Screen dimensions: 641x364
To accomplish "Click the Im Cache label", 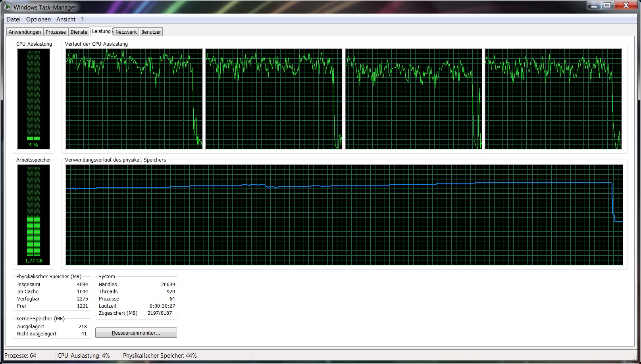I will [28, 292].
